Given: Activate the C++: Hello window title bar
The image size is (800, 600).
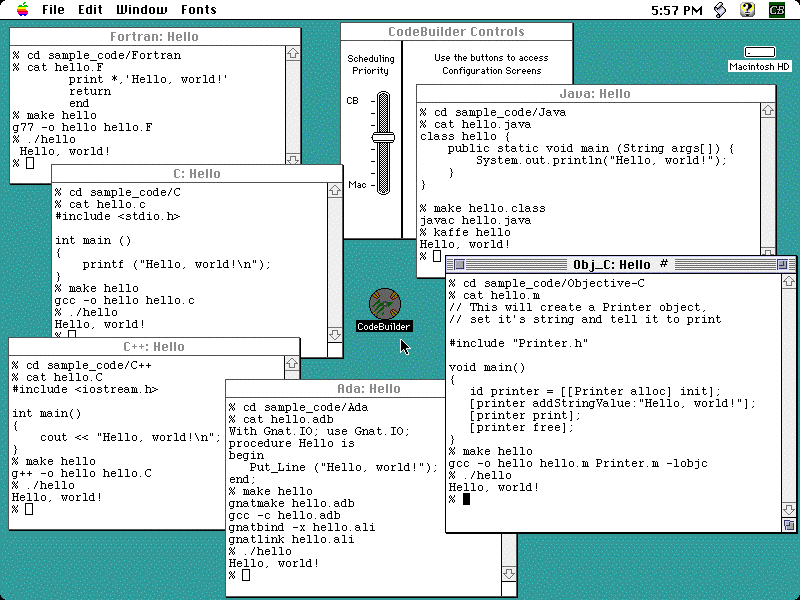Looking at the screenshot, I should tap(154, 346).
